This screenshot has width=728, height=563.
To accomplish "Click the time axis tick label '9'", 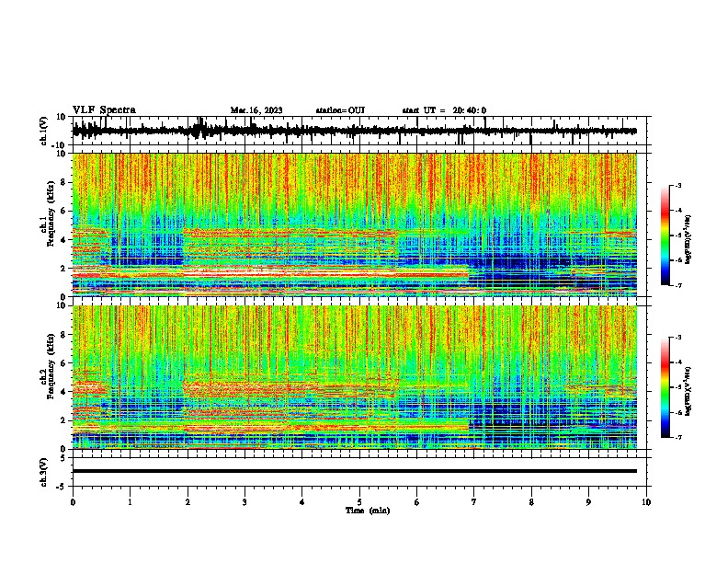I will click(x=588, y=502).
